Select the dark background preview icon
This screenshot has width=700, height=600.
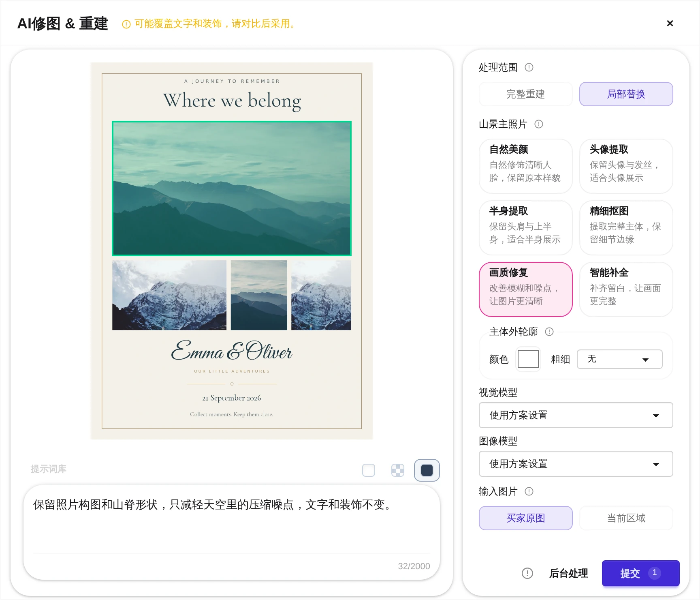coord(427,470)
